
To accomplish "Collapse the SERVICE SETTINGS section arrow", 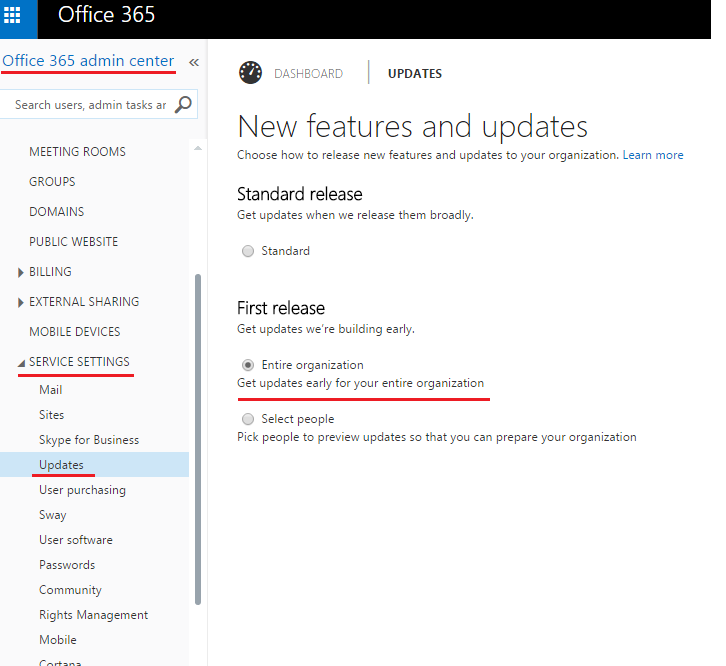I will click(x=21, y=363).
